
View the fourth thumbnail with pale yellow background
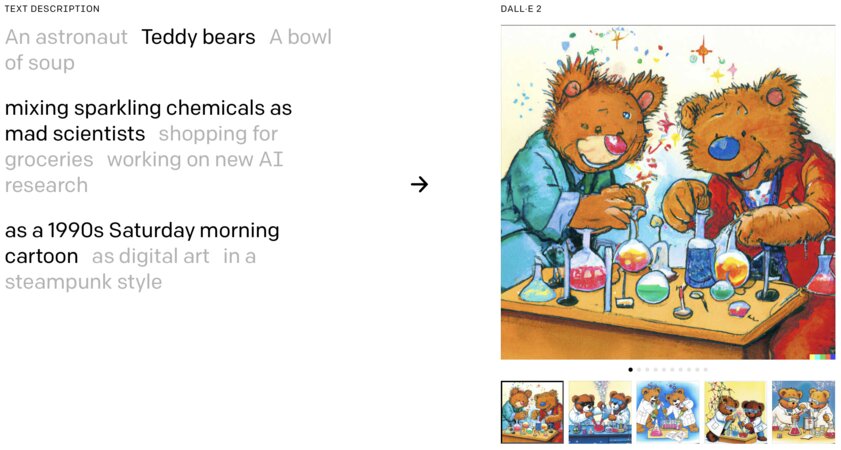pos(735,412)
